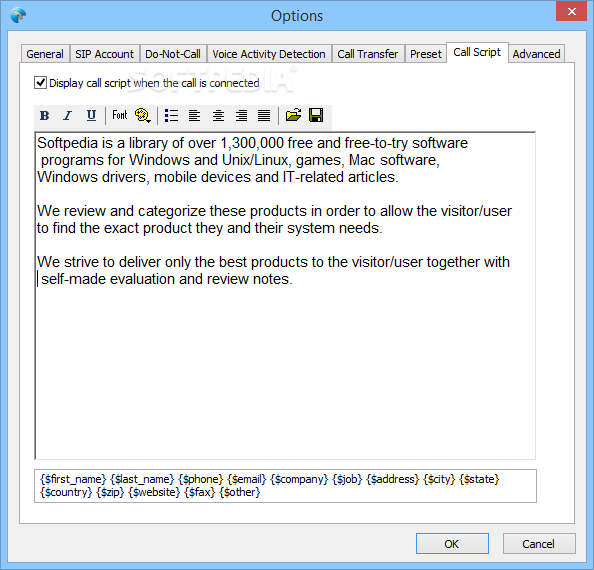Click the {$other} placeholder

[239, 492]
